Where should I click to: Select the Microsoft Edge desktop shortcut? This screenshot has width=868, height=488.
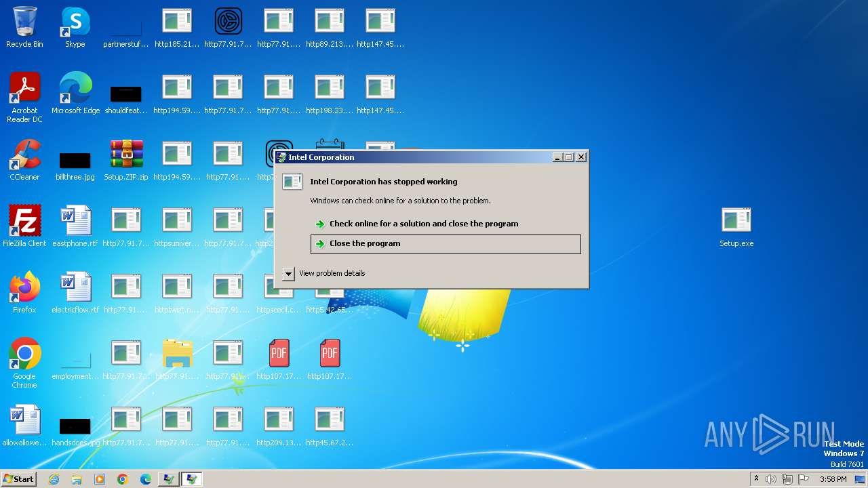pyautogui.click(x=75, y=94)
